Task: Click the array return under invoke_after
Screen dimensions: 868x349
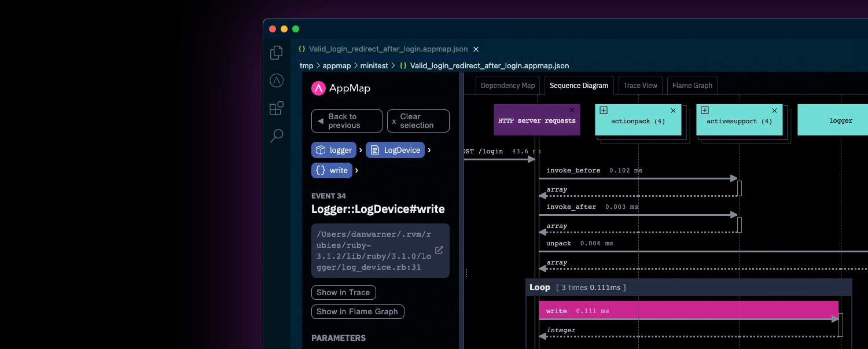Action: [x=557, y=226]
